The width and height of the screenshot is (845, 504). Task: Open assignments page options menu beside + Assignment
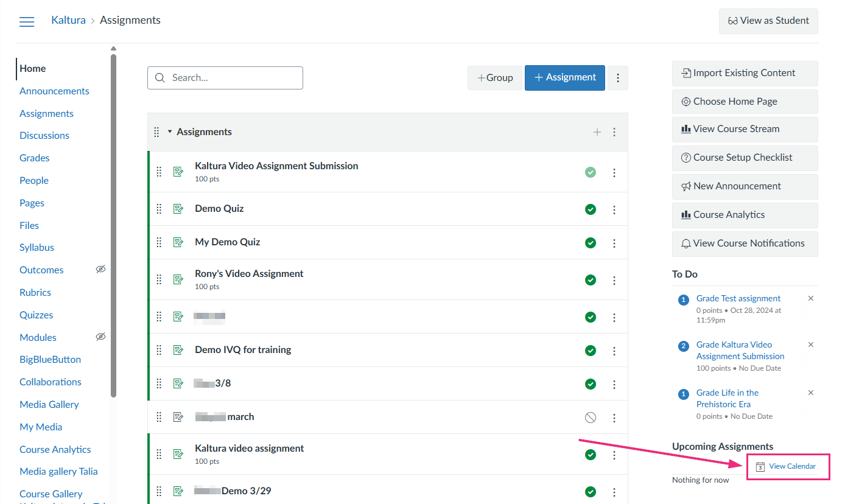point(618,78)
